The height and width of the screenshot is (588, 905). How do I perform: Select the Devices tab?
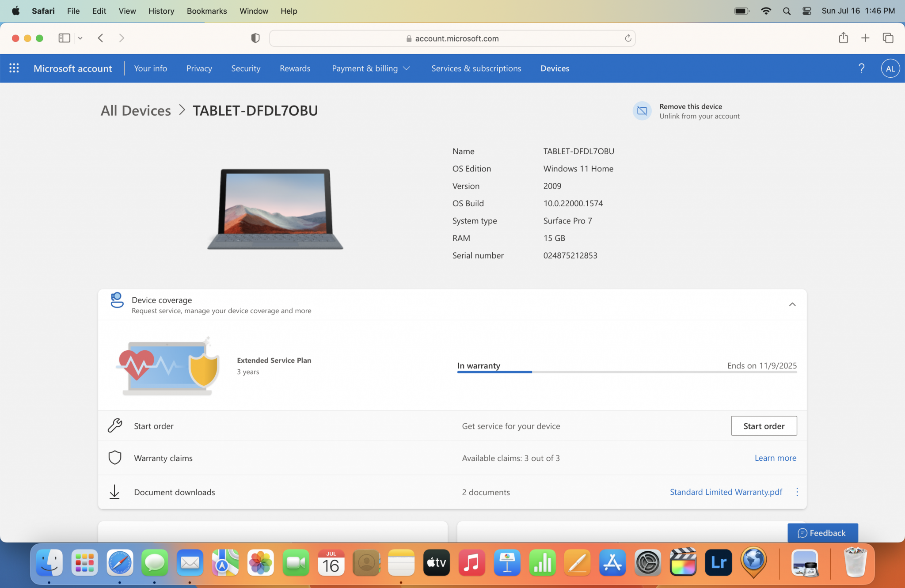(555, 68)
